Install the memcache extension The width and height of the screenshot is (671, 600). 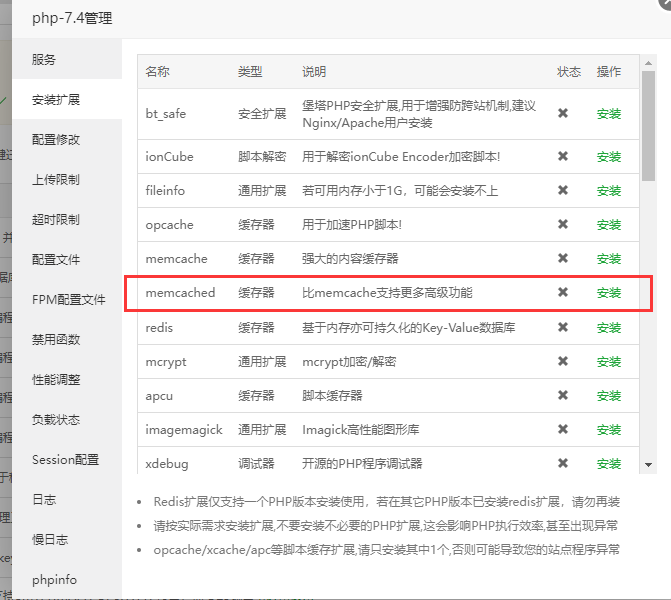pos(609,258)
